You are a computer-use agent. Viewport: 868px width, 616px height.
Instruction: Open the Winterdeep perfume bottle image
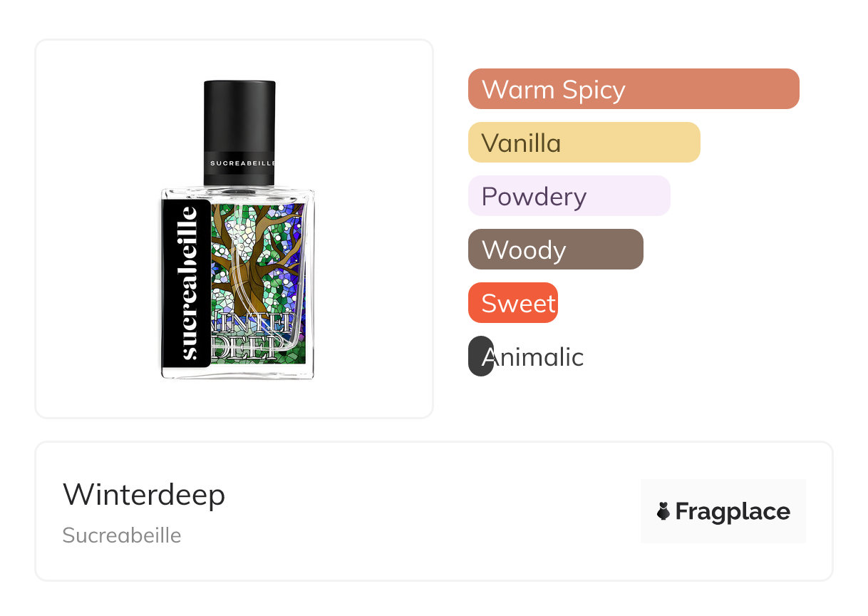[237, 230]
